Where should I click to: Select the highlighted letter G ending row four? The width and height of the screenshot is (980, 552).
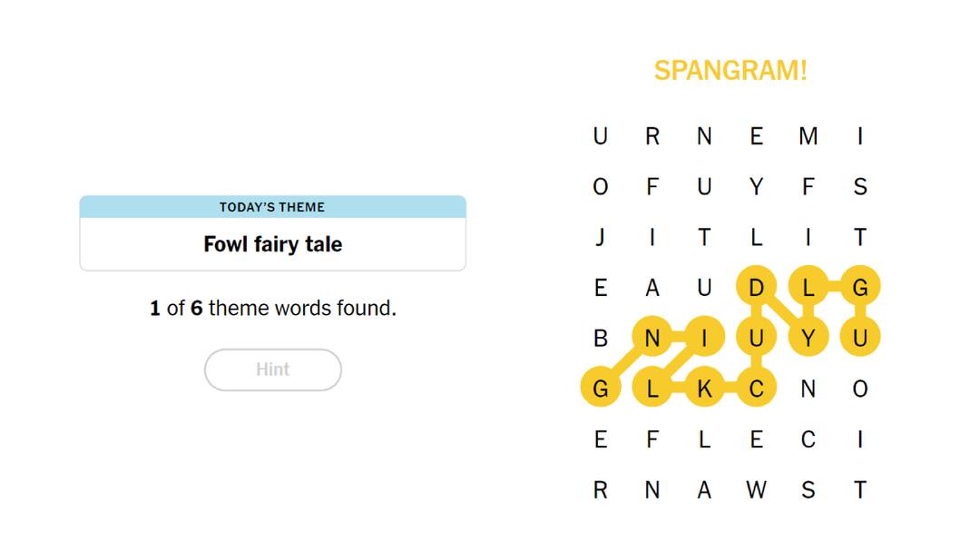(860, 288)
